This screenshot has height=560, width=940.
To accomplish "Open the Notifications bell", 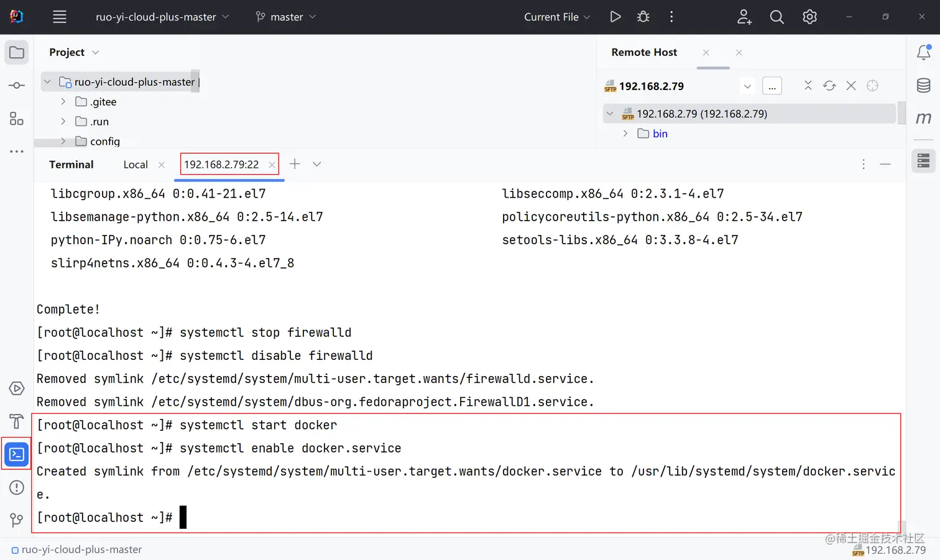I will pos(924,53).
